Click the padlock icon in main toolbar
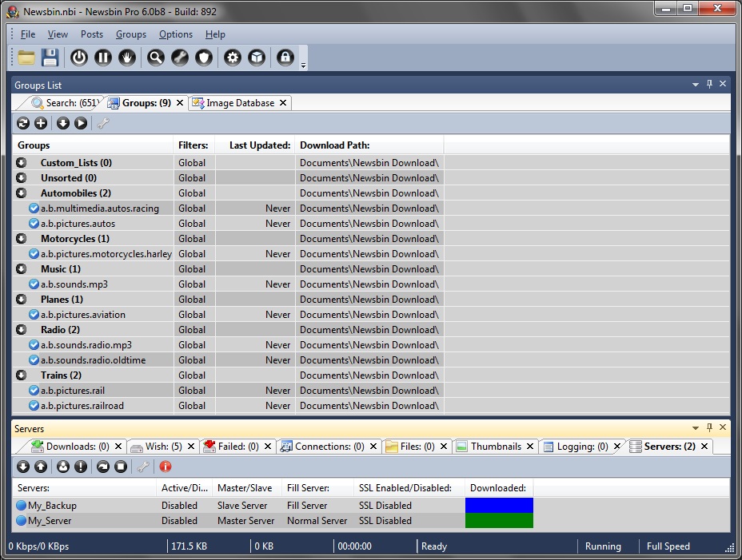The image size is (742, 560). (285, 58)
